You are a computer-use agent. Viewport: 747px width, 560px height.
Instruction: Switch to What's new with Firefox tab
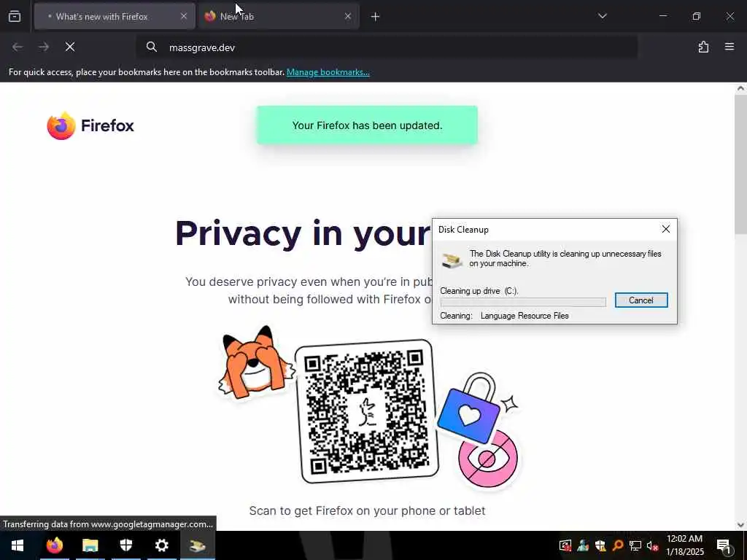point(115,17)
